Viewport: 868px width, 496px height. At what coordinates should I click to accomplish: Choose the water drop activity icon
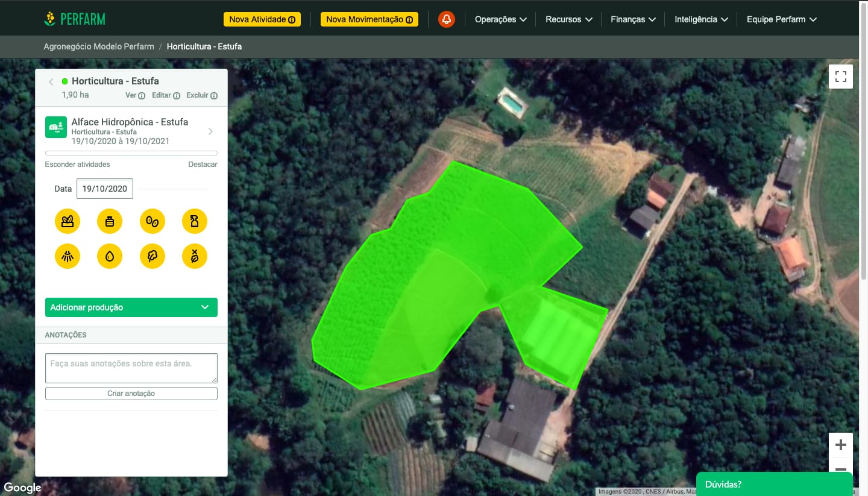(x=110, y=257)
